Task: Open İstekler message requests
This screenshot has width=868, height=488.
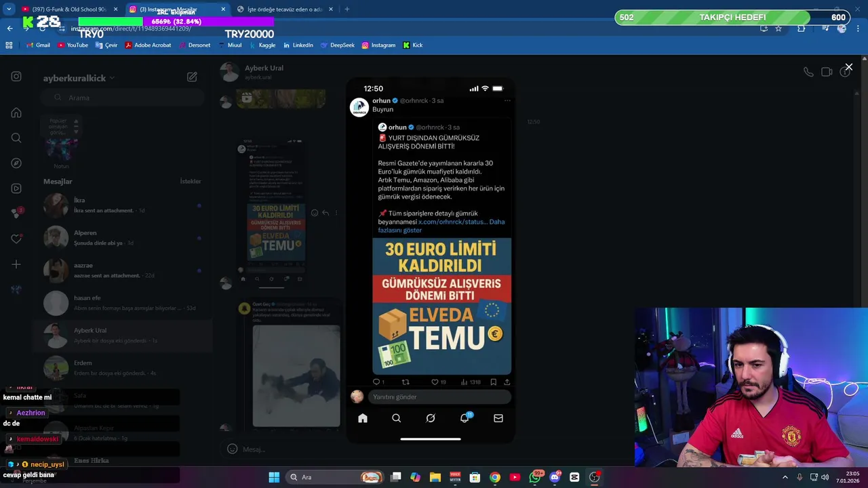Action: point(191,182)
